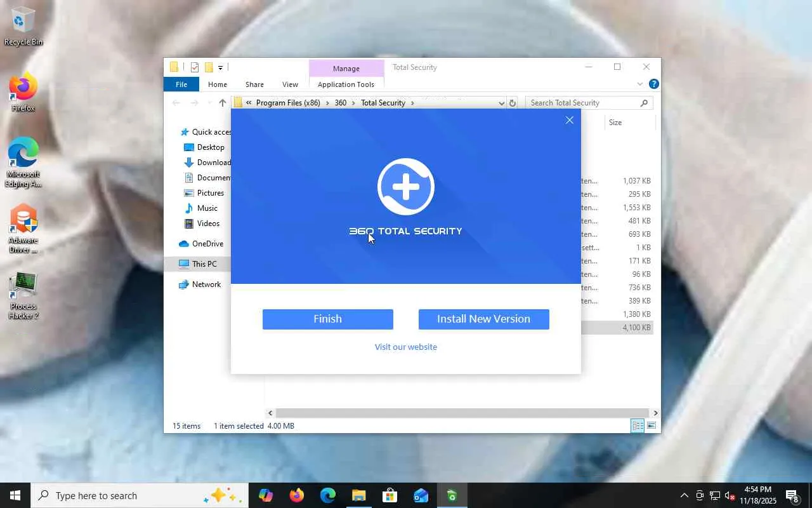Open File Explorer from the taskbar

(x=358, y=495)
